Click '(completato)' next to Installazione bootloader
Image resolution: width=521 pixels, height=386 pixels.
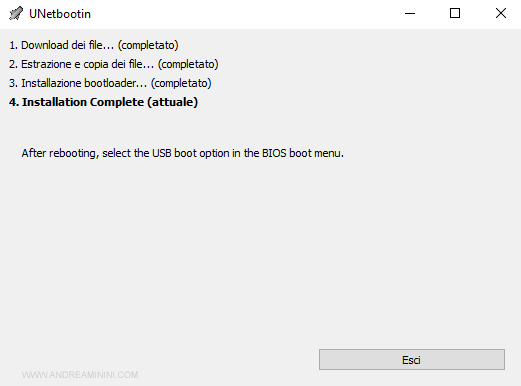point(181,83)
